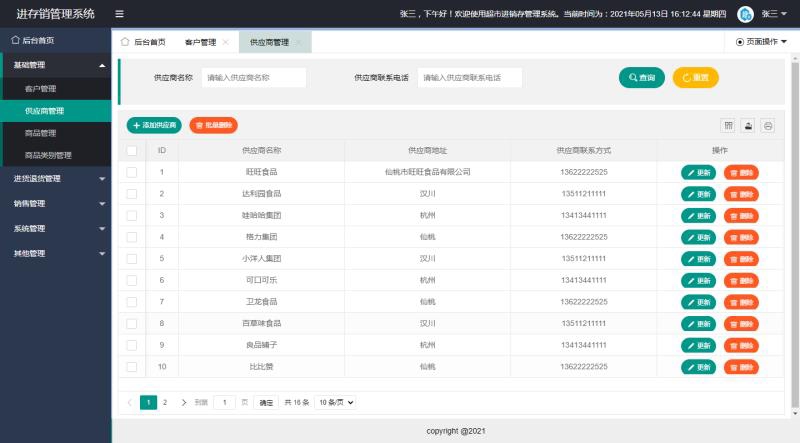Click the table export icon

click(748, 126)
